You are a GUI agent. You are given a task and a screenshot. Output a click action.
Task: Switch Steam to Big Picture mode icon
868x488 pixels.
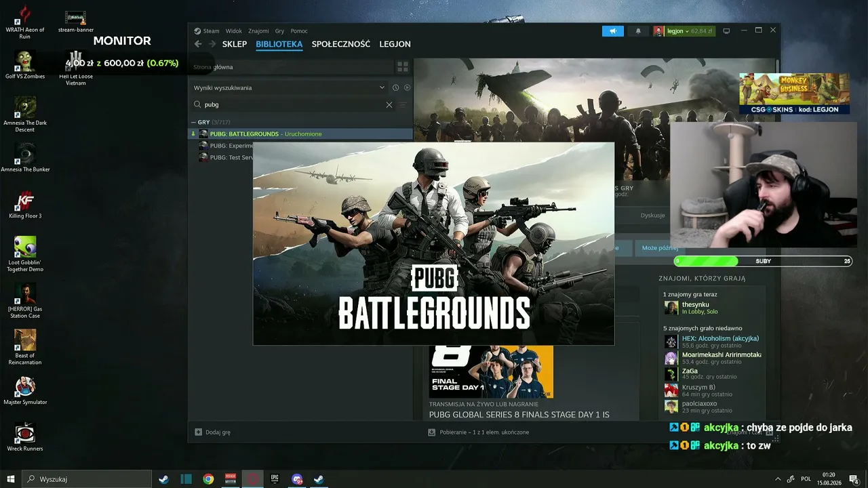[726, 31]
